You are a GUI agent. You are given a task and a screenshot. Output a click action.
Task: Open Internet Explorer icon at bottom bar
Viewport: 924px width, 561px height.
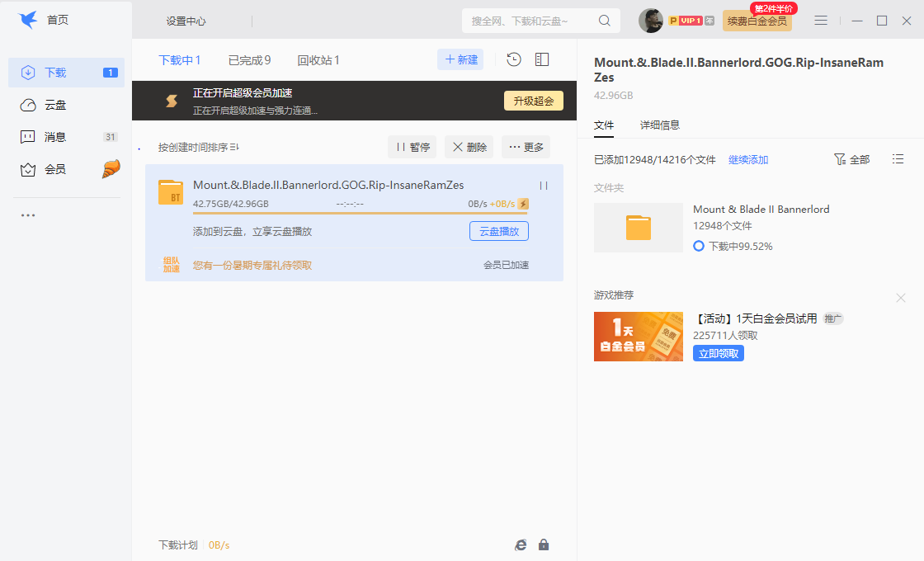click(x=521, y=544)
